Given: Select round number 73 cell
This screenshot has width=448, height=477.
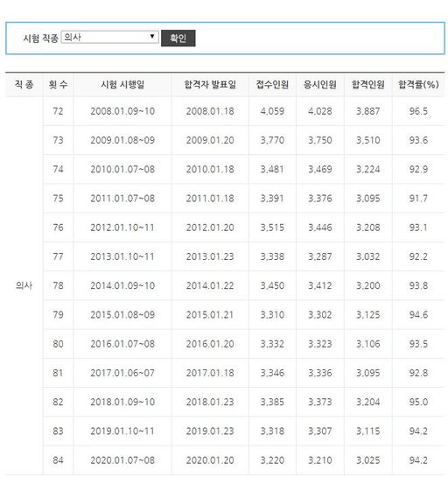Looking at the screenshot, I should point(58,140).
